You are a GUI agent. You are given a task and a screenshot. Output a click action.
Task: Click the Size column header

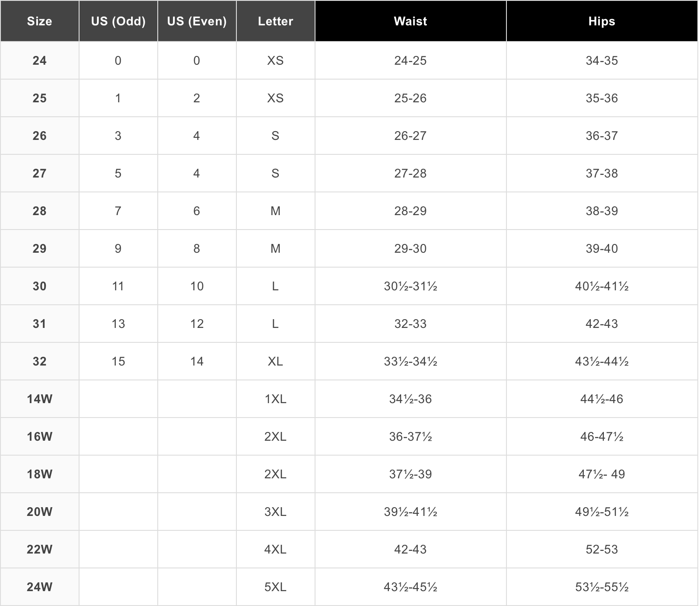[x=40, y=21]
